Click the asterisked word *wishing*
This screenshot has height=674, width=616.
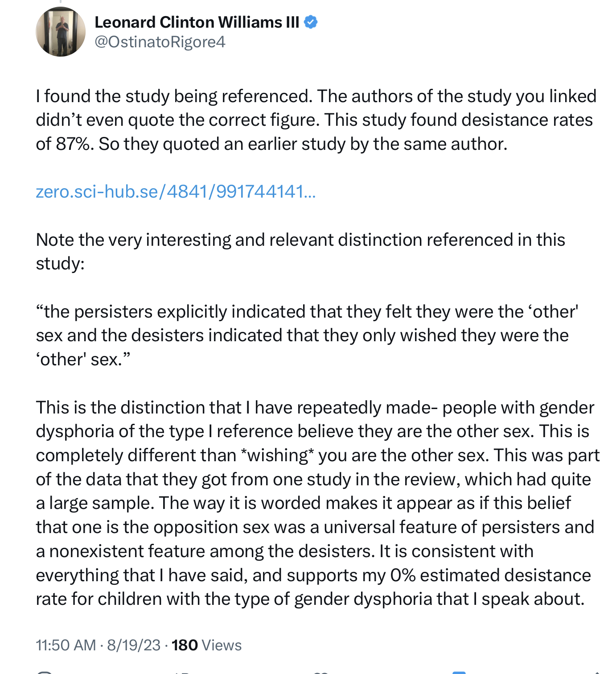click(277, 455)
